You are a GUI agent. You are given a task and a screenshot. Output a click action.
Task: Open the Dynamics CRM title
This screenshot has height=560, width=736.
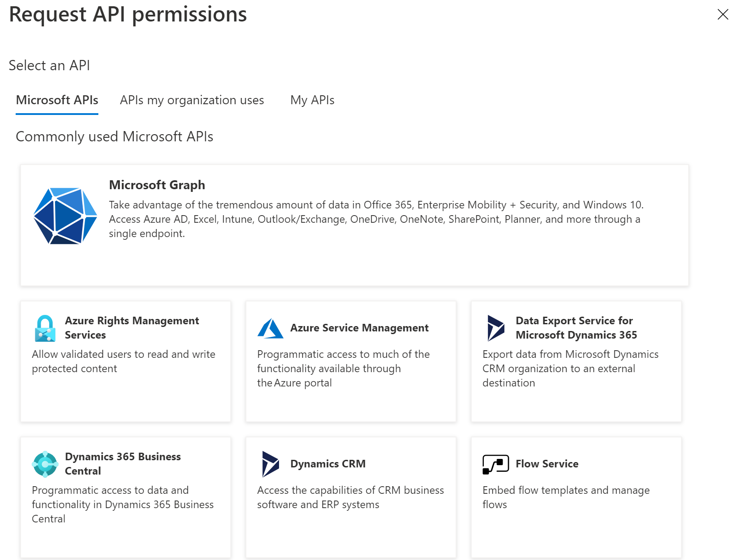pyautogui.click(x=328, y=464)
